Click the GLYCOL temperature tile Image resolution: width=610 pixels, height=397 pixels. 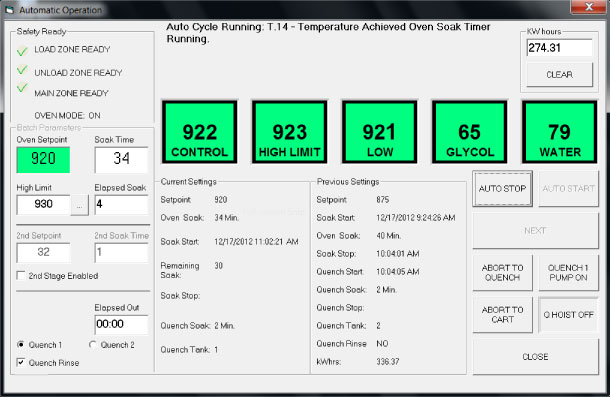click(470, 132)
